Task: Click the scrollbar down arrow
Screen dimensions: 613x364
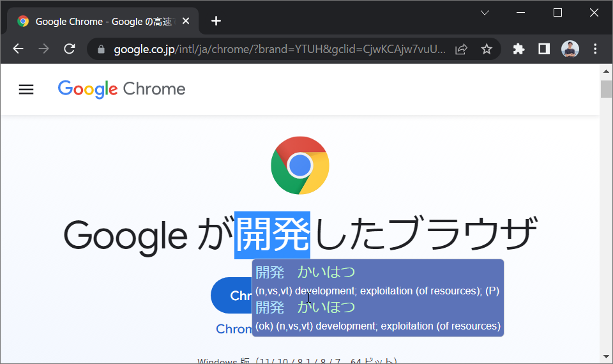Action: point(606,356)
